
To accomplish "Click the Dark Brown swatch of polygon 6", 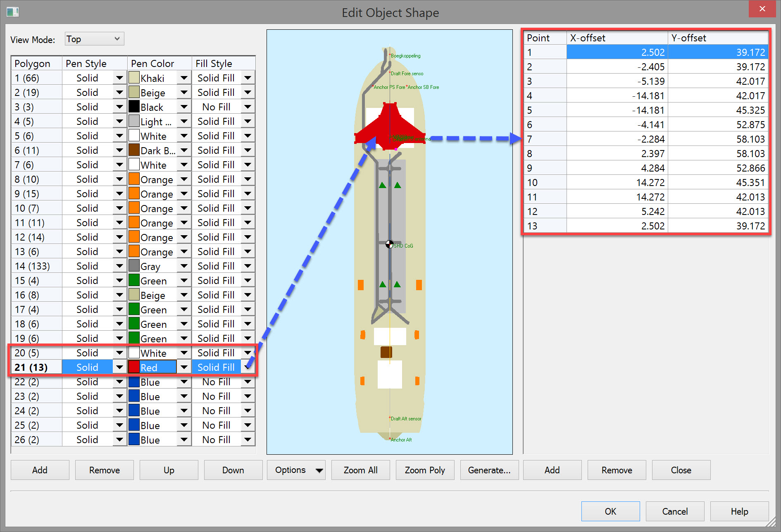I will tap(134, 150).
